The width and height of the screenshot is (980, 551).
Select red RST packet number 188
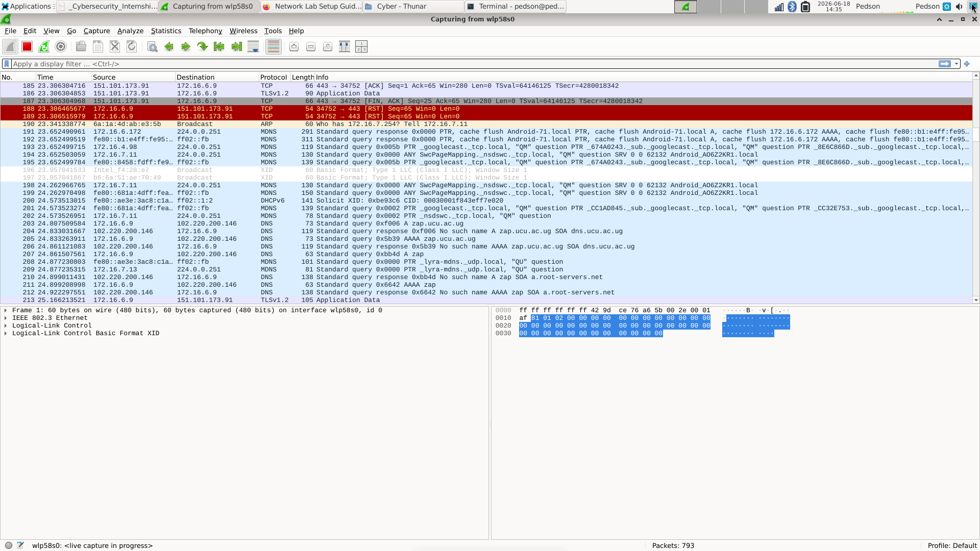coord(486,109)
